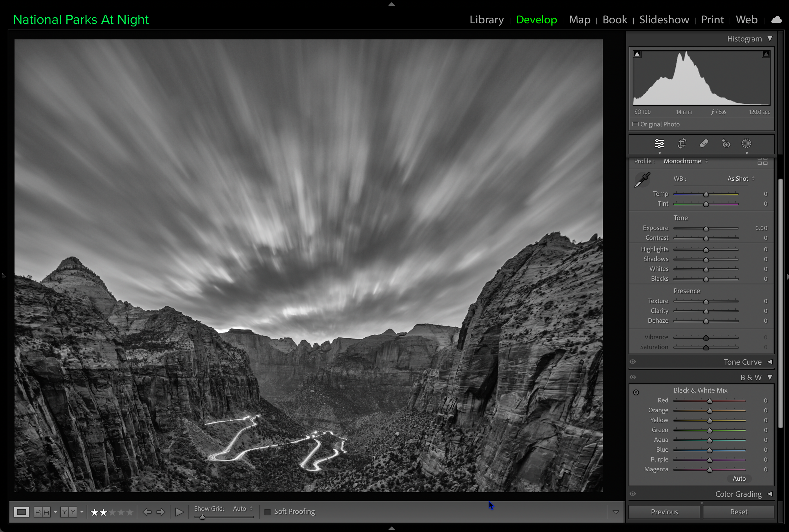This screenshot has width=789, height=532.
Task: Select the Crop overlay tool icon
Action: 682,143
